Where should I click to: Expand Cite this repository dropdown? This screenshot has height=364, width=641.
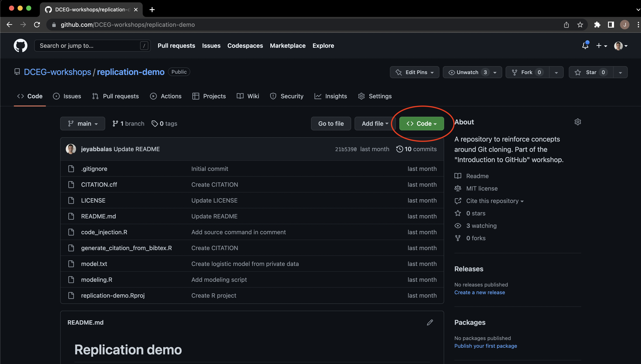pos(489,201)
